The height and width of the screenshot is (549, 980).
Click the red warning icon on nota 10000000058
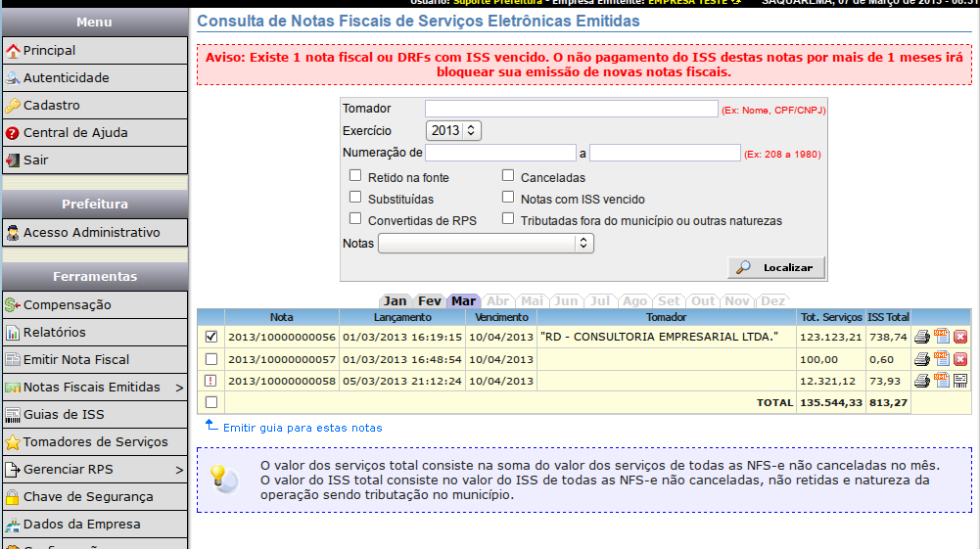(211, 381)
